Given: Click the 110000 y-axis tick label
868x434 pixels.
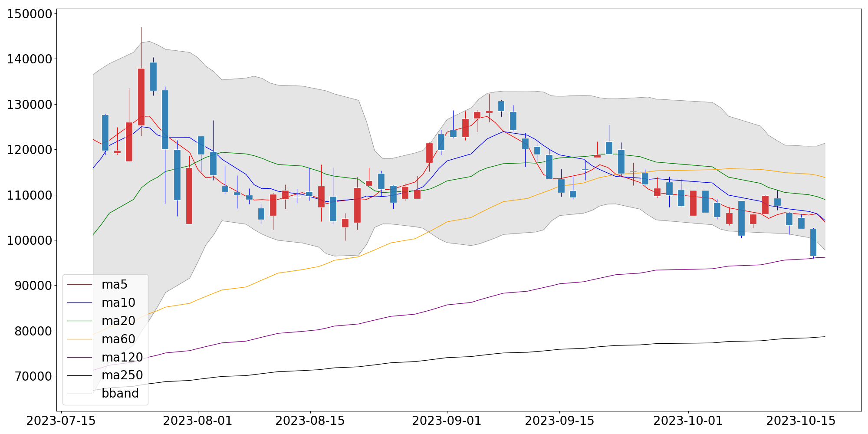Looking at the screenshot, I should point(30,195).
